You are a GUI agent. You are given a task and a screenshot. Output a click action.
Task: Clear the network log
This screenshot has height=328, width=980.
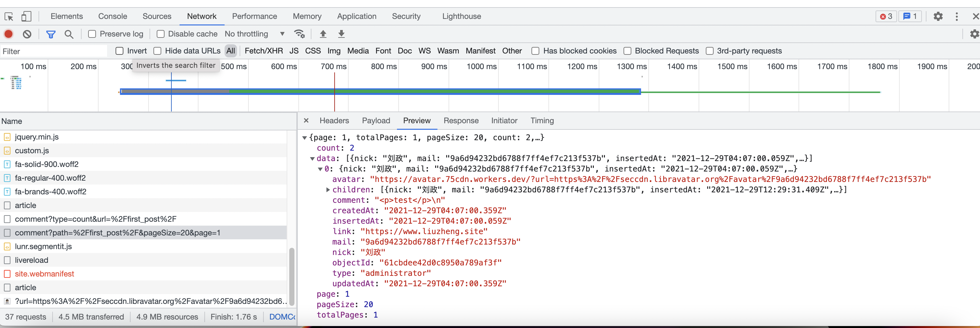tap(27, 34)
